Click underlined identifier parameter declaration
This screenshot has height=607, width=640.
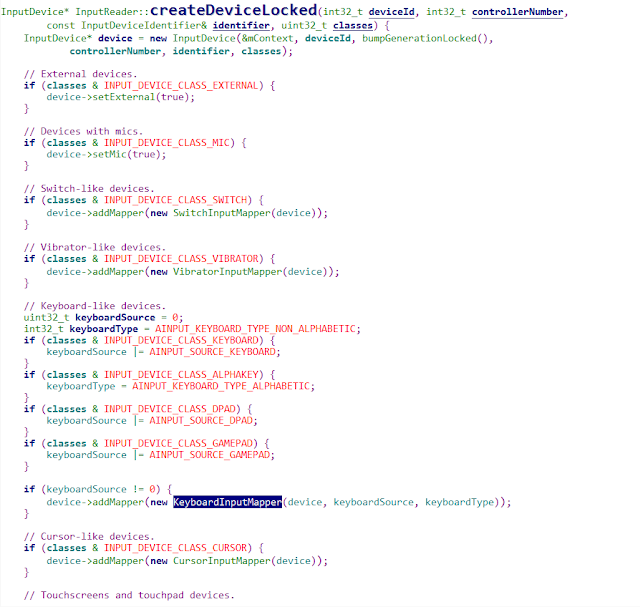[241, 26]
